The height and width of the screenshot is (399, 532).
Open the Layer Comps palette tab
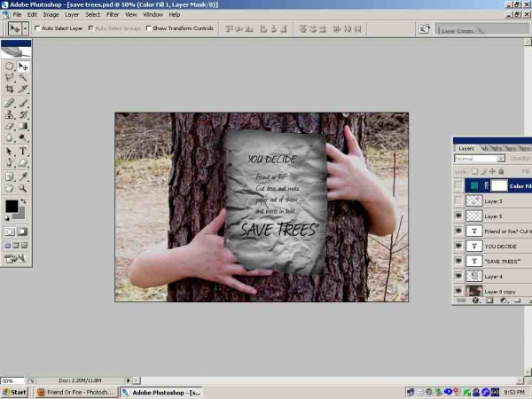(x=458, y=30)
